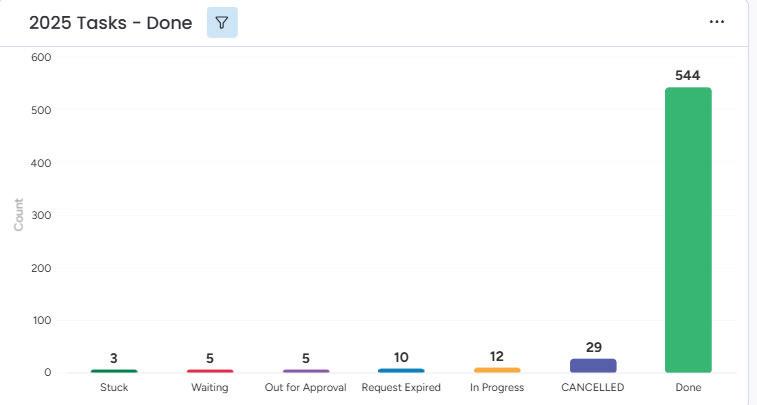The height and width of the screenshot is (405, 757).
Task: Click the 29 value above CANCELLED bar
Action: point(593,347)
